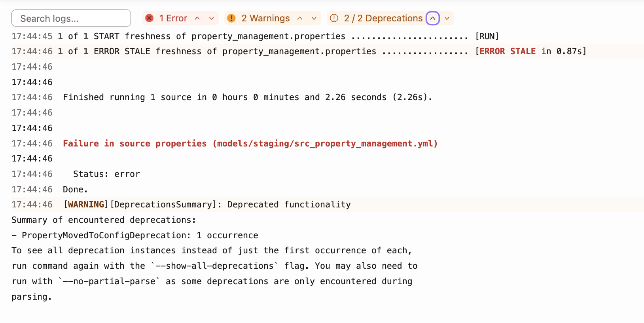The height and width of the screenshot is (323, 644).
Task: Click the down chevron beside "2 Warnings"
Action: point(314,18)
